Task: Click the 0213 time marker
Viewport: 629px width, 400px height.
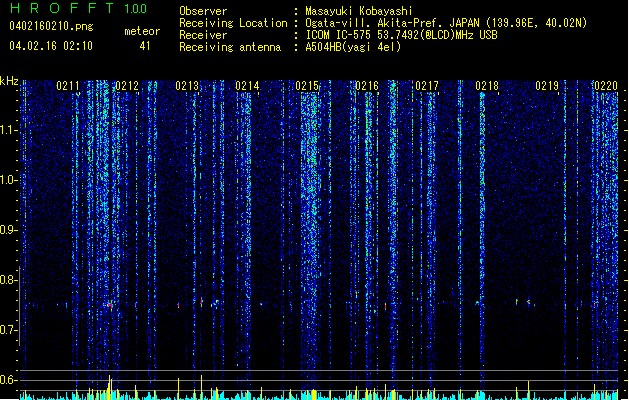Action: (187, 86)
